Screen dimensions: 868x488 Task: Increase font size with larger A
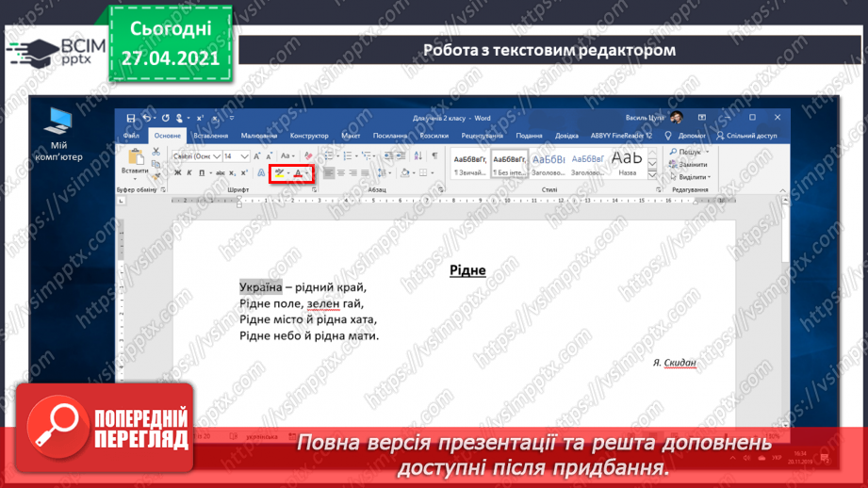[x=257, y=156]
